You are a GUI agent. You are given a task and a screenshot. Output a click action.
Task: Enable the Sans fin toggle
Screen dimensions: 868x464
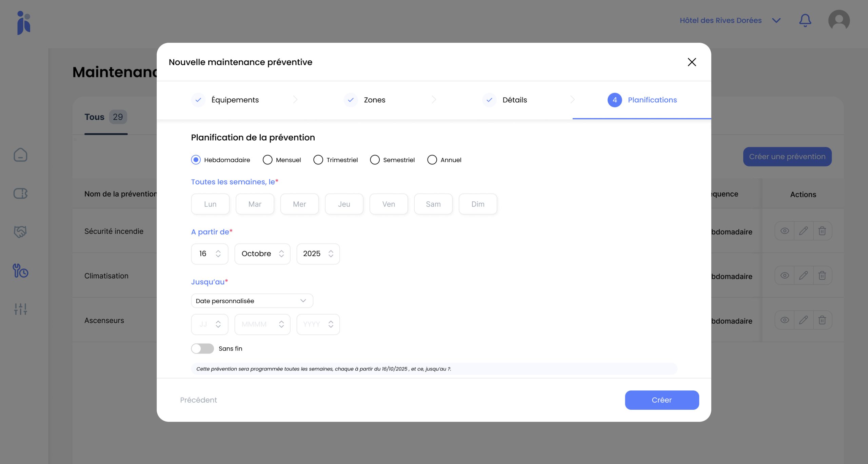(202, 348)
